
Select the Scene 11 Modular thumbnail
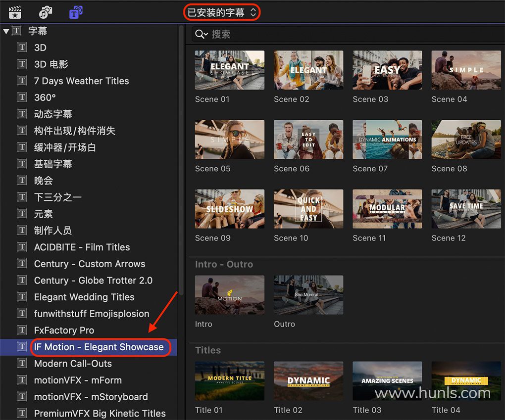[x=388, y=209]
